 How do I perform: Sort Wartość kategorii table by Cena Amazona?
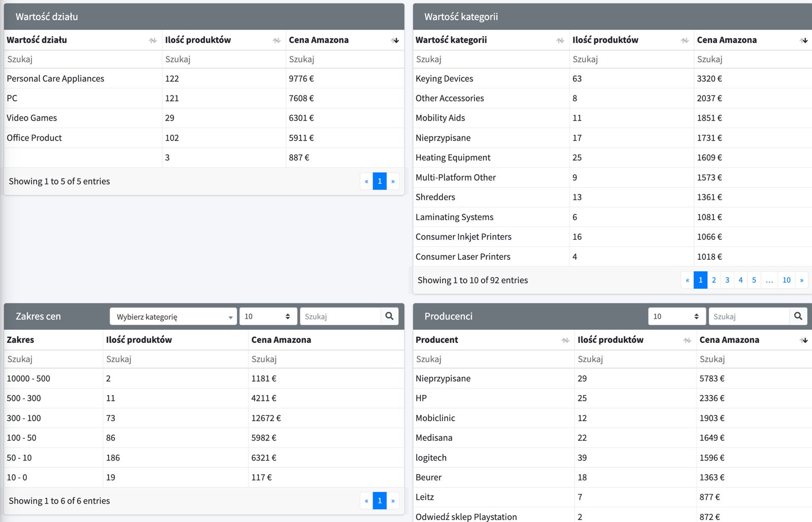coord(753,40)
